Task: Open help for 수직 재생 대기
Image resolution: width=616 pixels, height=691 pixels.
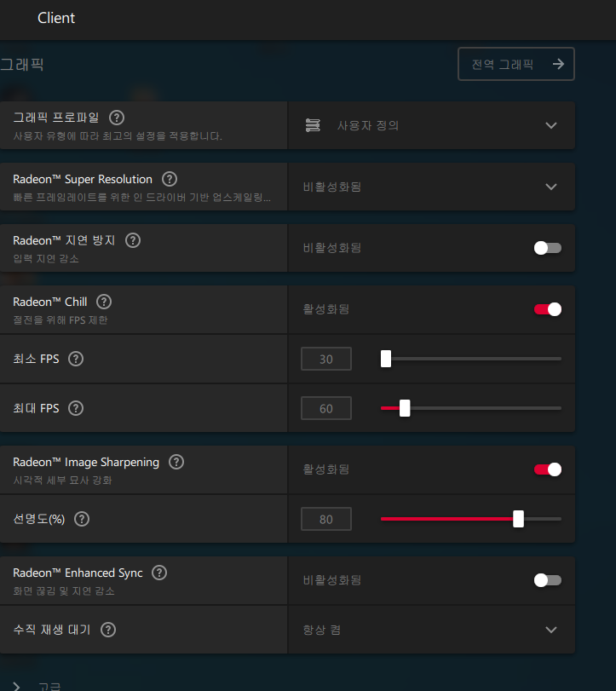Action: point(108,630)
